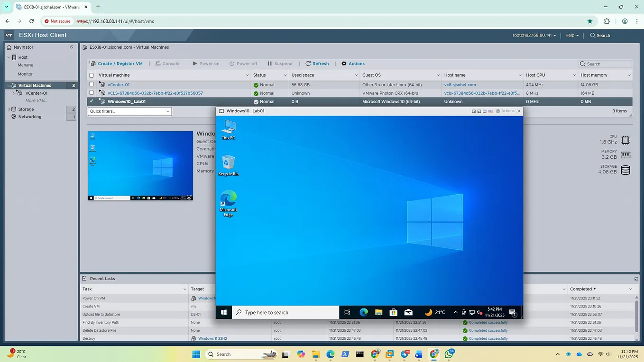Click Recent tasks vertical scrollbar

click(x=636, y=315)
